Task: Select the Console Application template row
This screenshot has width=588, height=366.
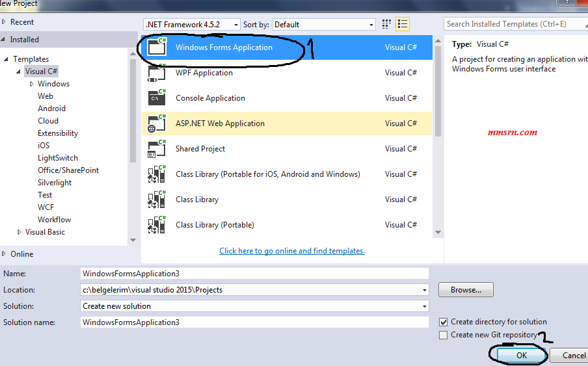Action: point(287,98)
